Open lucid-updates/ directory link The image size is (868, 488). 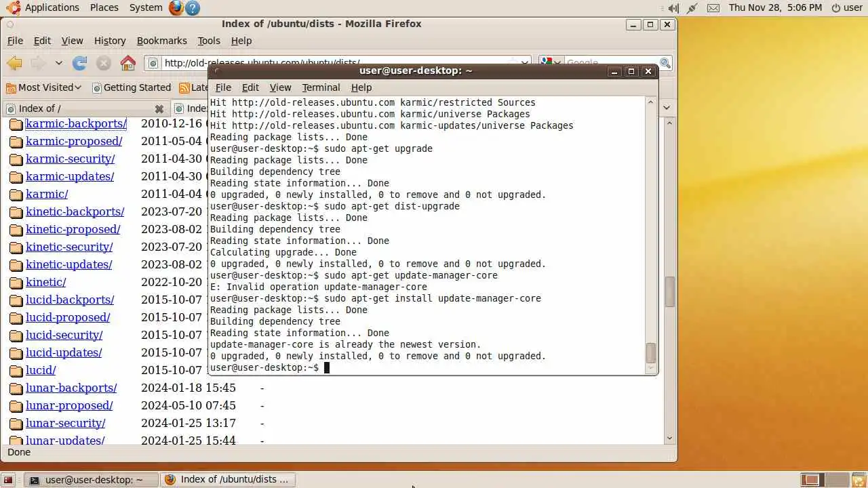64,352
